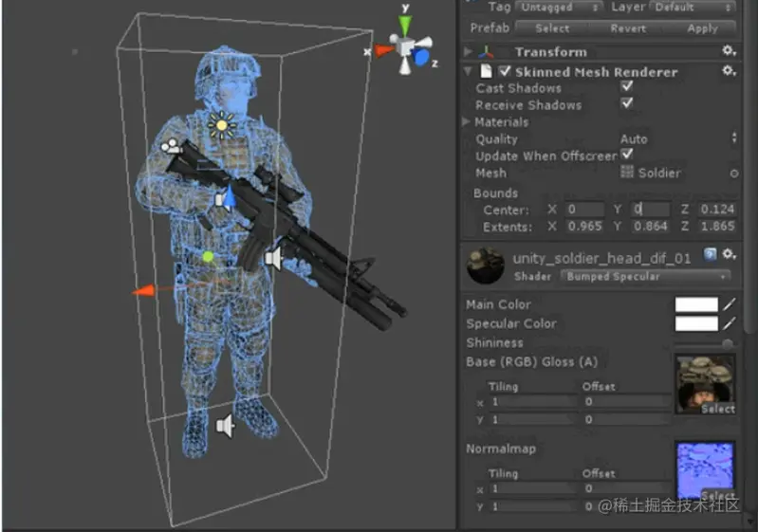Screen dimensions: 758x532
Task: Click the Main Color eyedropper icon
Action: (730, 304)
